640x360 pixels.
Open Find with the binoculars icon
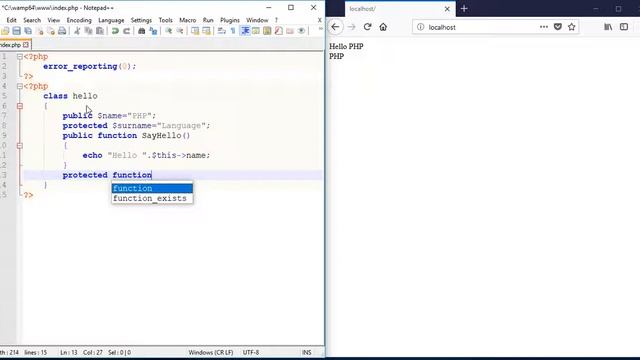pyautogui.click(x=142, y=31)
